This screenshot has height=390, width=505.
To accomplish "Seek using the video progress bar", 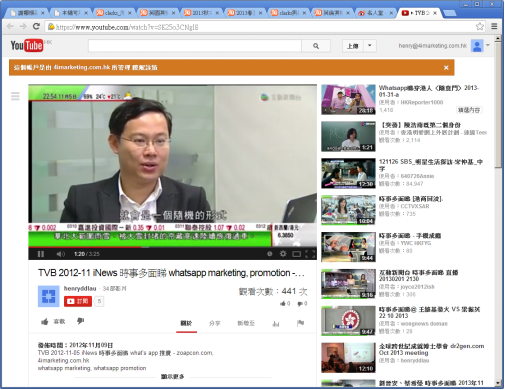I will [x=172, y=247].
